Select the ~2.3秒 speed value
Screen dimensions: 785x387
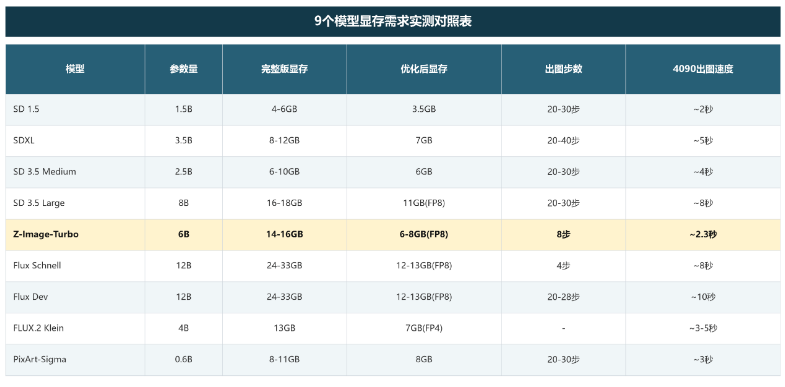click(x=703, y=234)
